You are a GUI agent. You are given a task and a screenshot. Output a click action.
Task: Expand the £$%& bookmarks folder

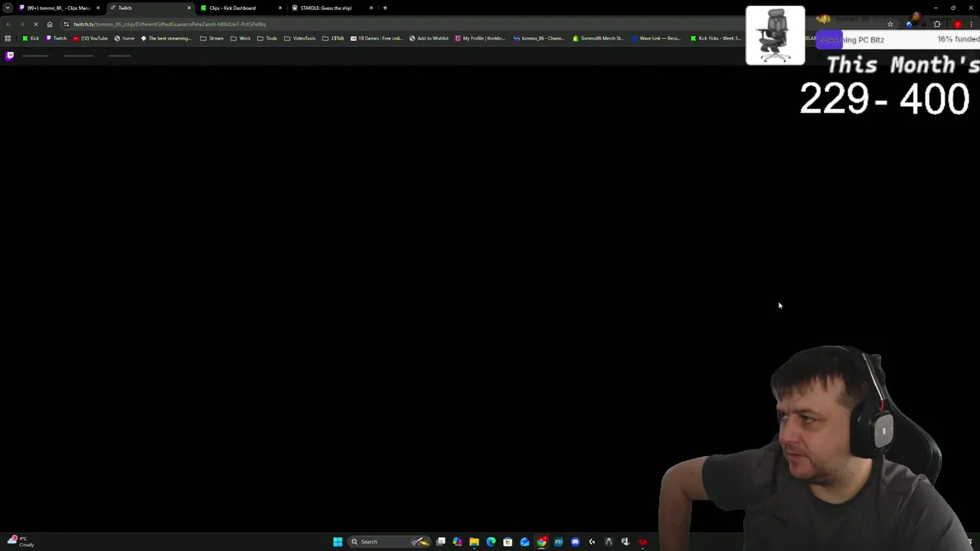[x=333, y=38]
